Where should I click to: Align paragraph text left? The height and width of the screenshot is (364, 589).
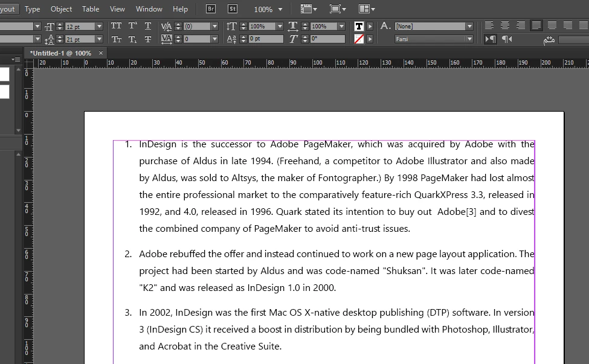tap(489, 25)
